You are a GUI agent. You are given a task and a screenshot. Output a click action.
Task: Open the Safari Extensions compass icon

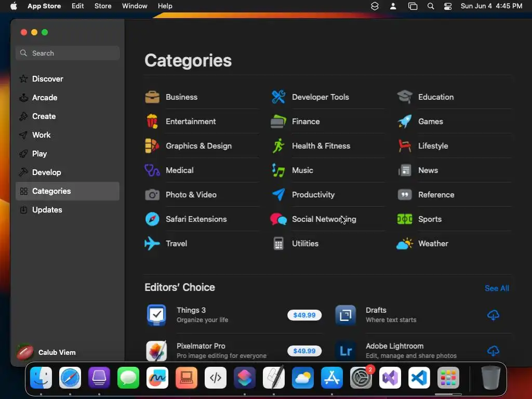[x=152, y=219]
